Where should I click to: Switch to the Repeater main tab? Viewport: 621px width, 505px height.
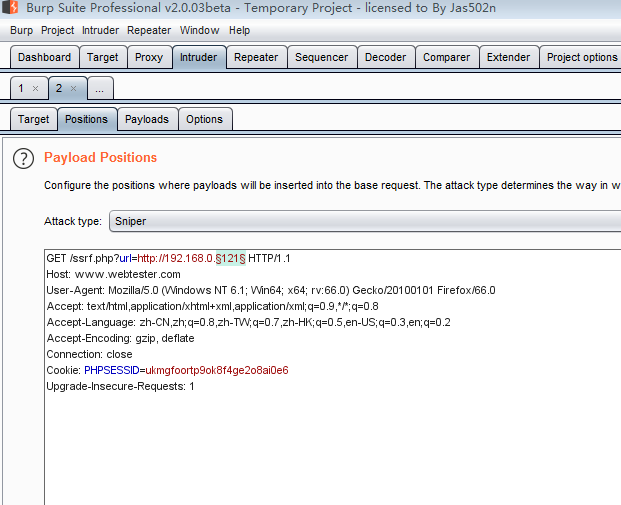coord(256,57)
